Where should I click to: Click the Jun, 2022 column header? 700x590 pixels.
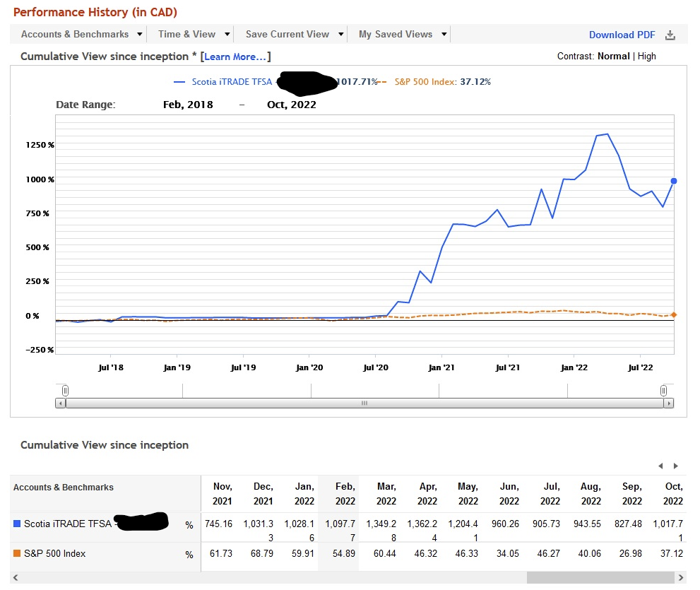(x=509, y=493)
